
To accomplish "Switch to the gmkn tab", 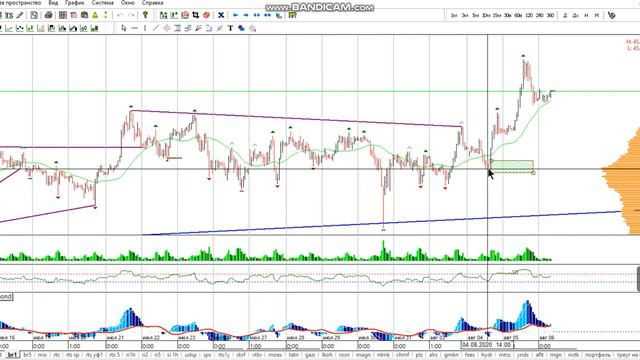I will [x=451, y=355].
